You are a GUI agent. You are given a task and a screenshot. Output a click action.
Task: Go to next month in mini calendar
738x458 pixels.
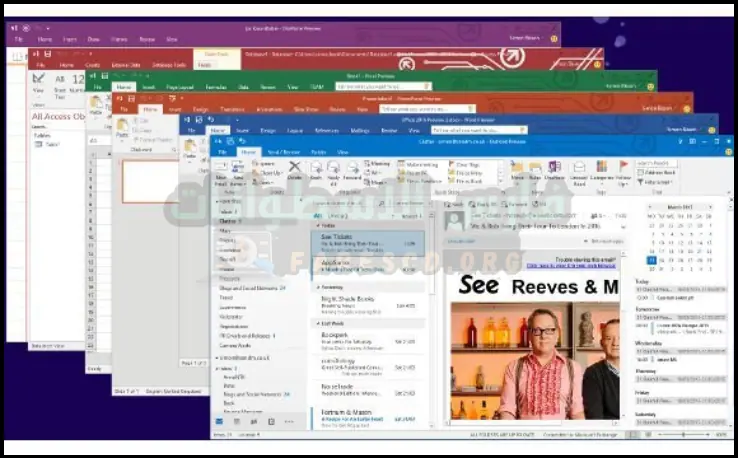(x=710, y=207)
